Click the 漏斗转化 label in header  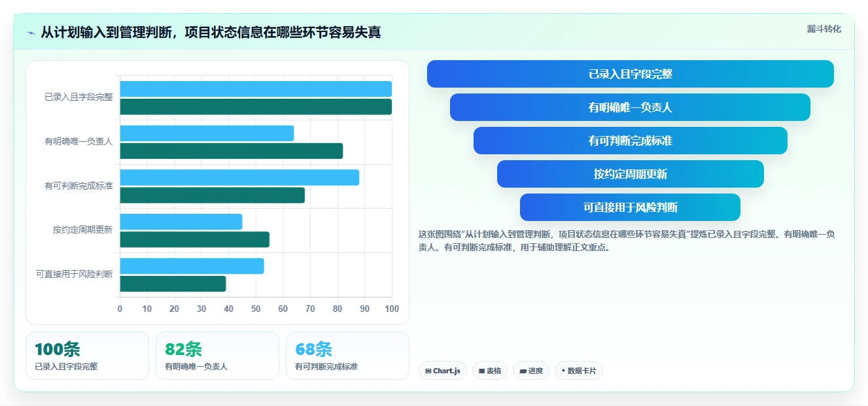point(824,29)
